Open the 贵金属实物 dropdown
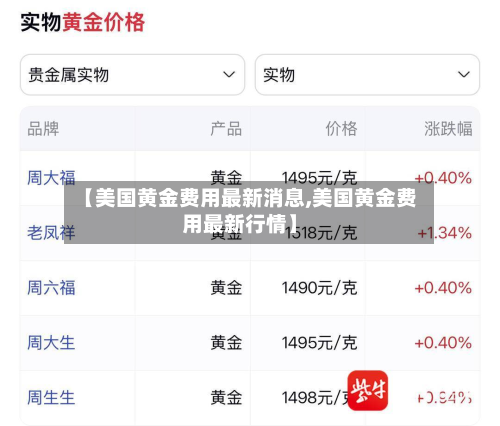Image resolution: width=500 pixels, height=426 pixels. click(132, 75)
